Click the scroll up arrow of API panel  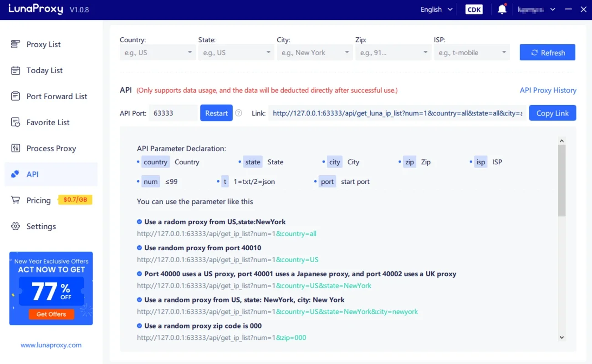pyautogui.click(x=561, y=141)
